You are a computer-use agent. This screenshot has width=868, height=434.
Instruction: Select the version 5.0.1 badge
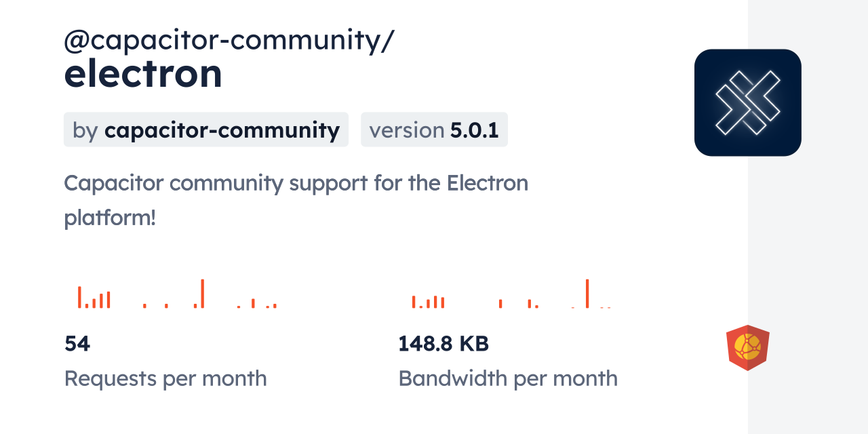click(434, 130)
